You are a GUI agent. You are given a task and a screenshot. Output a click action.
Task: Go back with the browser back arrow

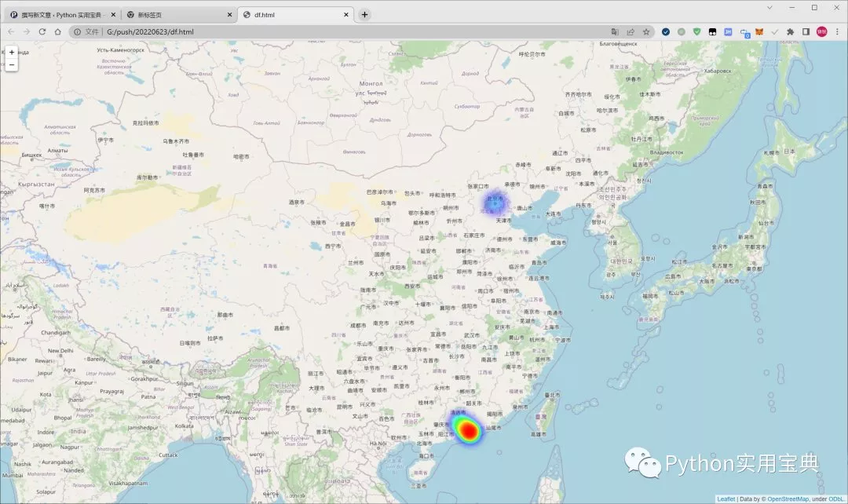pyautogui.click(x=11, y=32)
